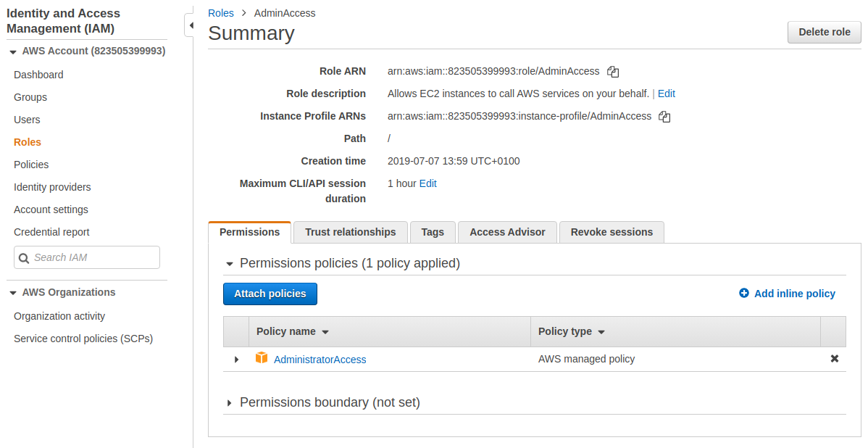Viewport: 868px width, 448px height.
Task: Open the Trust relationships tab
Action: coord(351,232)
